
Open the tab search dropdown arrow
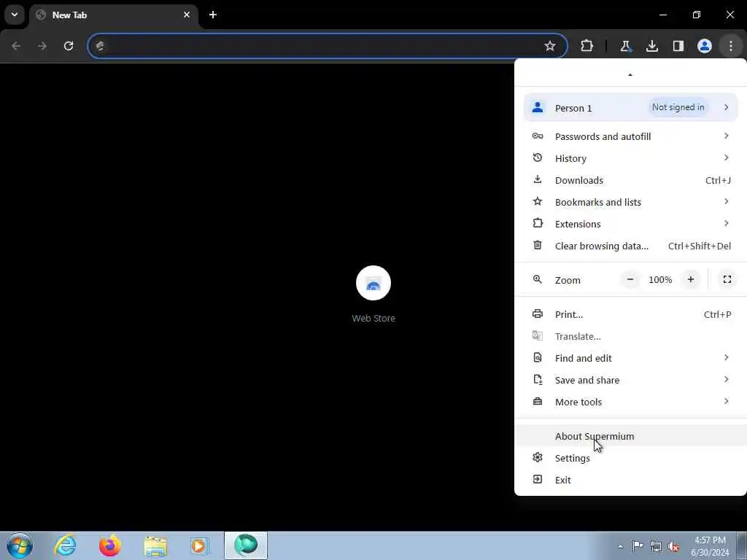tap(15, 15)
